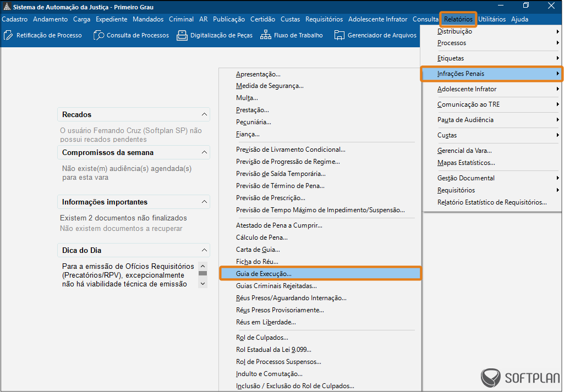Collapse the Dica do Dia panel

coord(204,250)
